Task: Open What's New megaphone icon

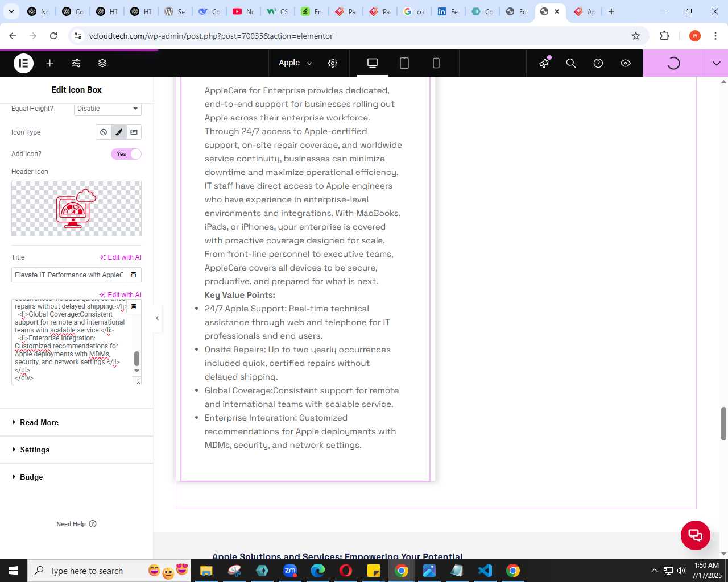Action: coord(544,63)
